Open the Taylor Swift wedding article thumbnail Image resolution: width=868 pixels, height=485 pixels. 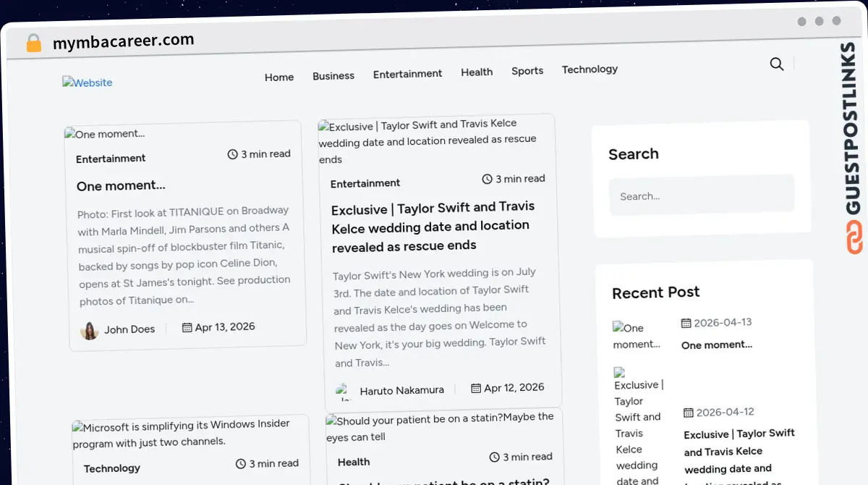click(x=428, y=142)
